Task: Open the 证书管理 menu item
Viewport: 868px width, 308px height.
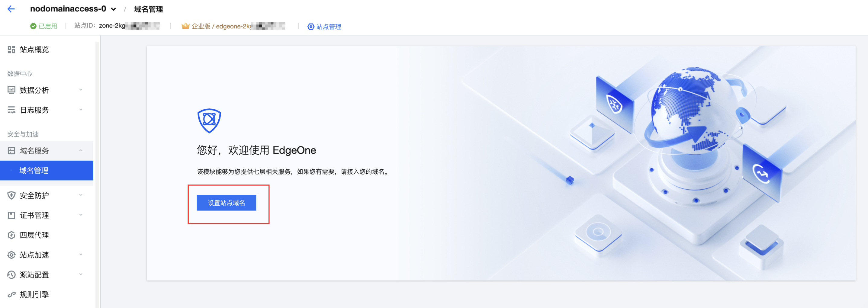Action: (34, 215)
